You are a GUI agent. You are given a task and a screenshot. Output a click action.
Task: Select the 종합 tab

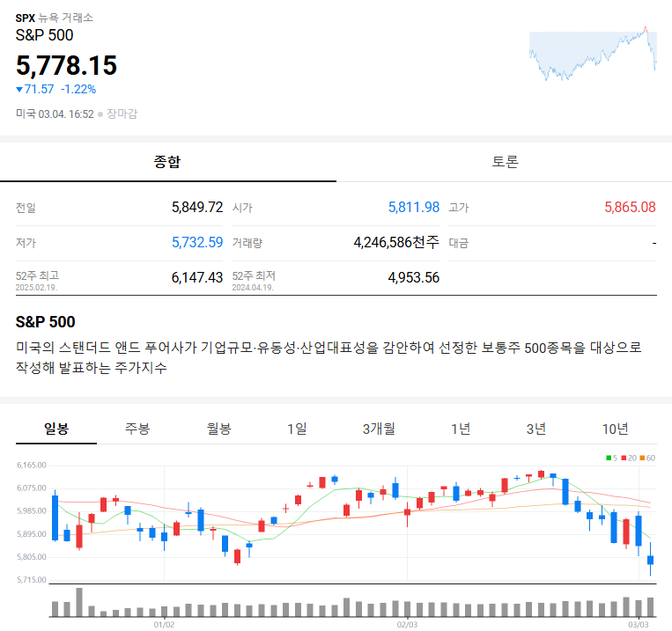[x=167, y=162]
